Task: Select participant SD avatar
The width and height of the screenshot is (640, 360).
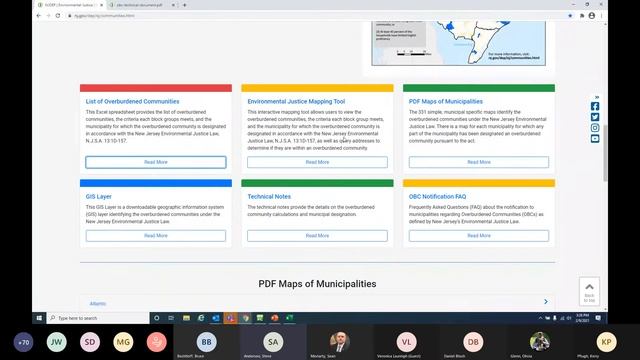Action: (x=90, y=342)
